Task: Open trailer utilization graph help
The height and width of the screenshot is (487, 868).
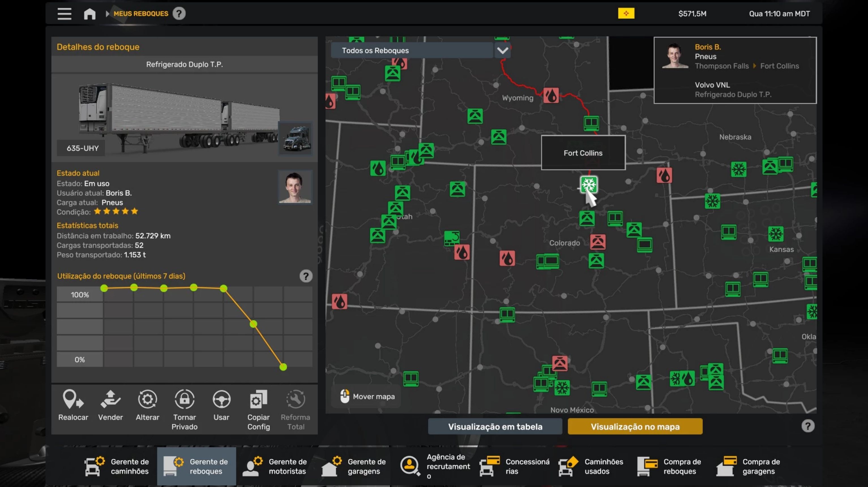Action: (306, 276)
